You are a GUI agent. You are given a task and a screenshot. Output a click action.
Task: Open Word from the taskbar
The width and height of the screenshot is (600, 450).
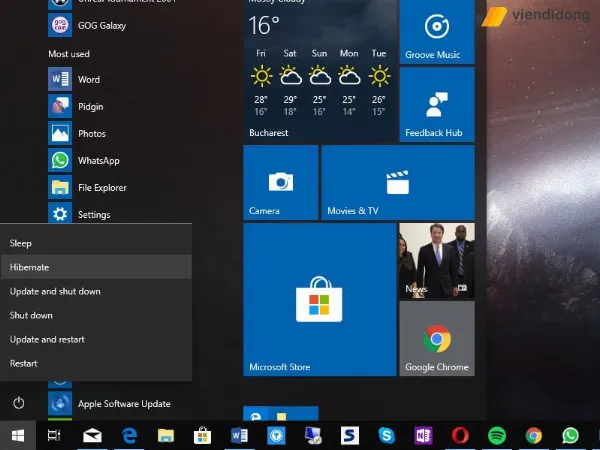(239, 435)
